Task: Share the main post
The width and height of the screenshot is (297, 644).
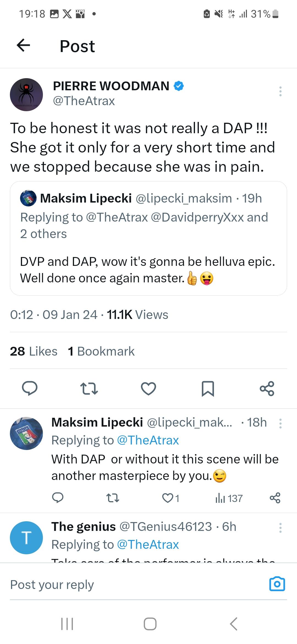Action: click(267, 388)
